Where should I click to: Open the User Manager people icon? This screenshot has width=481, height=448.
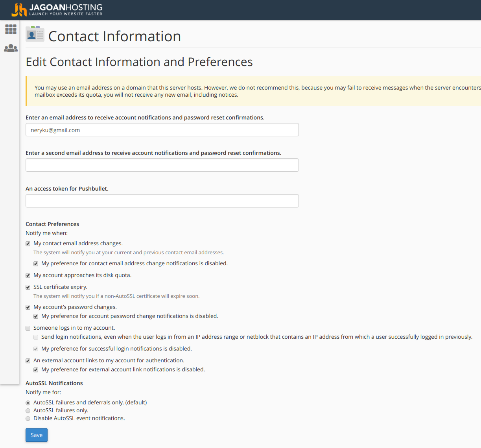pos(11,48)
